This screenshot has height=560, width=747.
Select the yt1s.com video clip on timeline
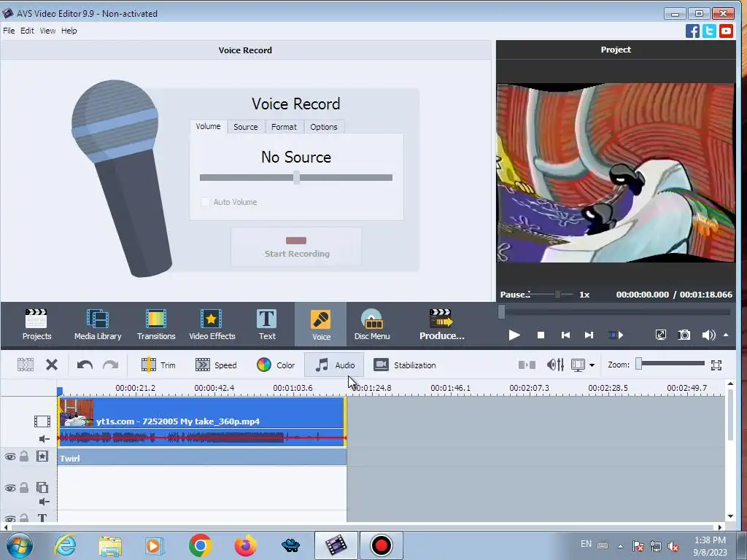click(x=202, y=422)
